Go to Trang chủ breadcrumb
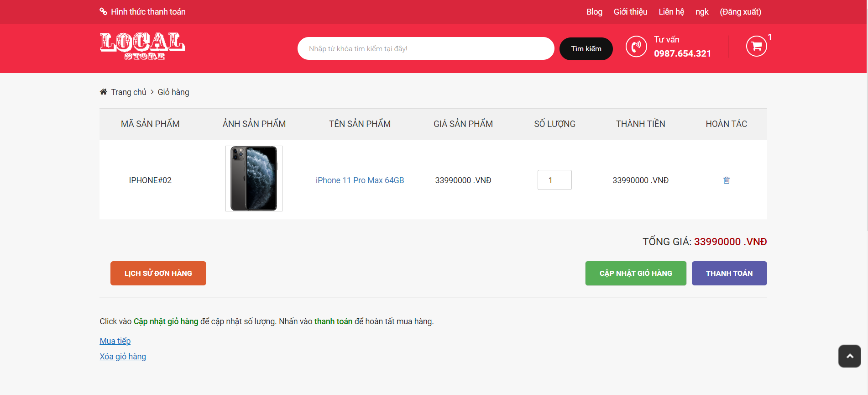868x395 pixels. 129,92
